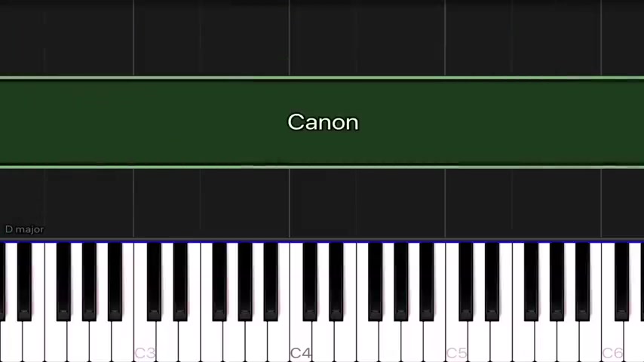Screen dimensions: 644x362
Task: Tap the A#3 black key just below C4
Action: click(271, 281)
